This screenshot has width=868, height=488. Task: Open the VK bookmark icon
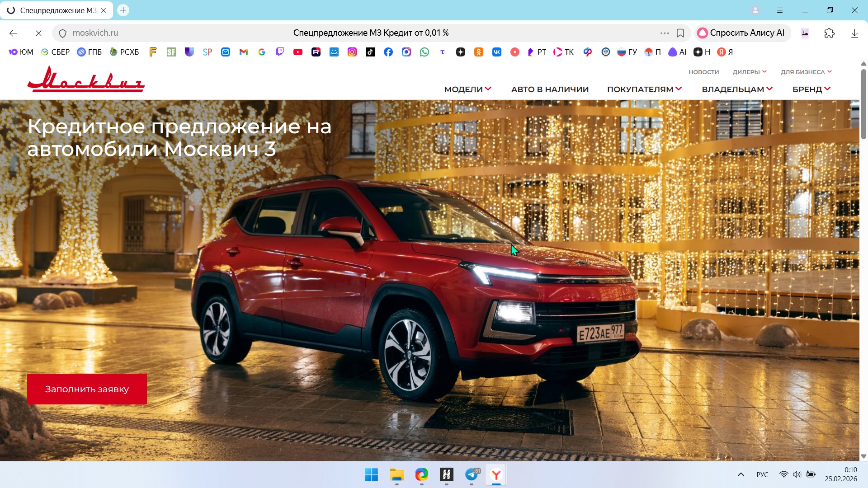(x=496, y=52)
